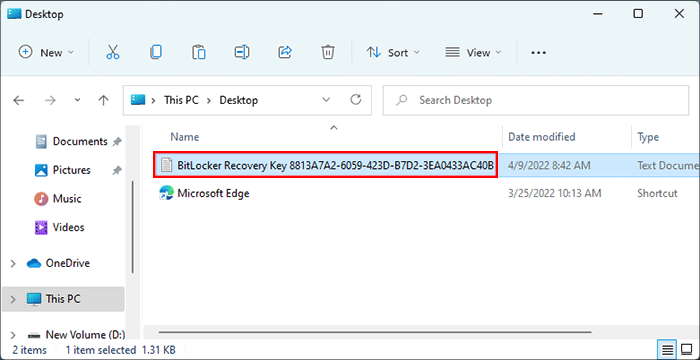Open Videos in the sidebar
The image size is (700, 360).
click(68, 227)
